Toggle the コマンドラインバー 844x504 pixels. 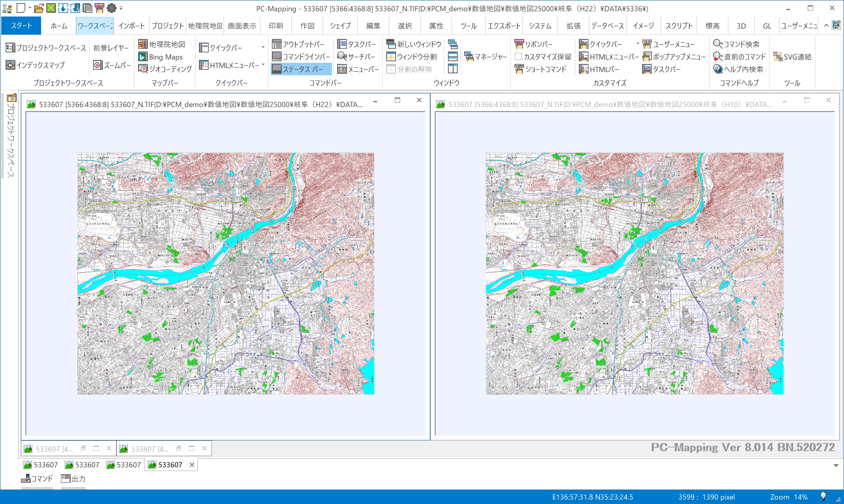pos(301,57)
